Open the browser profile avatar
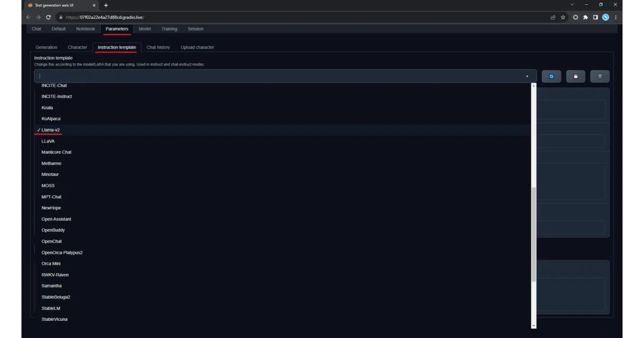Viewport: 644px width, 338px height. (605, 17)
